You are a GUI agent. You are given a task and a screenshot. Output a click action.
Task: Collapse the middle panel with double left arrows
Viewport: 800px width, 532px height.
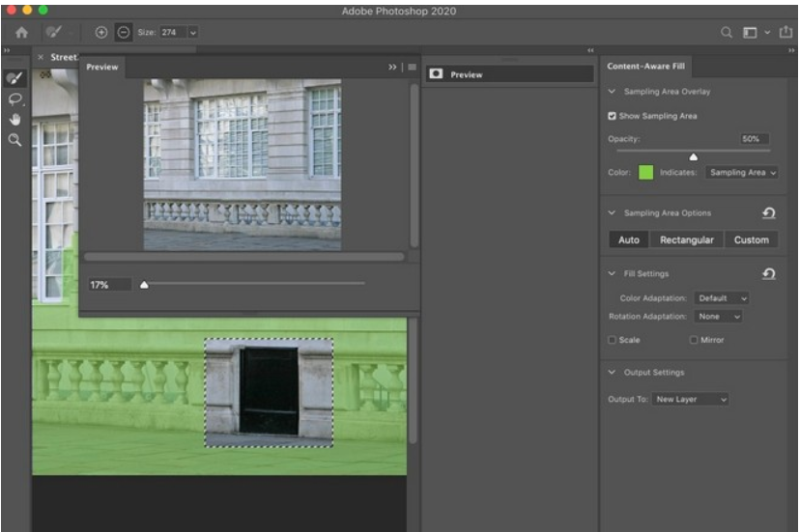click(590, 50)
